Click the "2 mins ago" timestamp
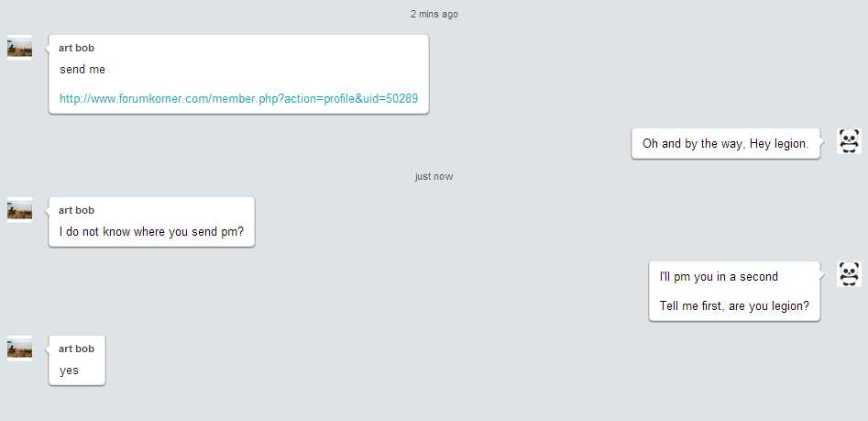This screenshot has height=421, width=868. 434,14
